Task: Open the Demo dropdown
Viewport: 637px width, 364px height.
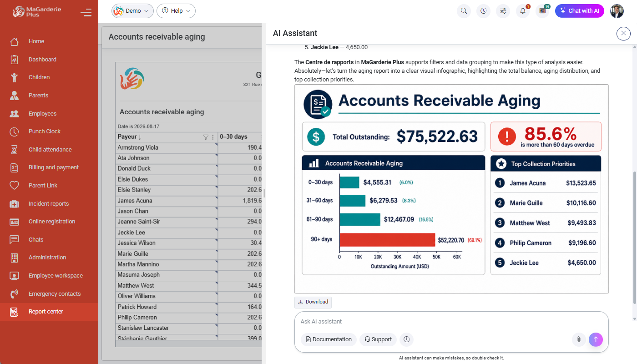Action: (132, 11)
